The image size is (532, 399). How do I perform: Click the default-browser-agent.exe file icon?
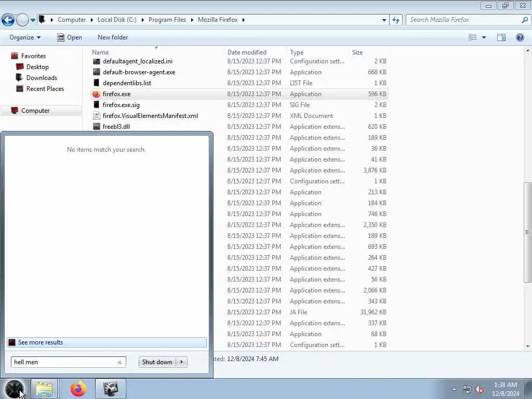96,72
